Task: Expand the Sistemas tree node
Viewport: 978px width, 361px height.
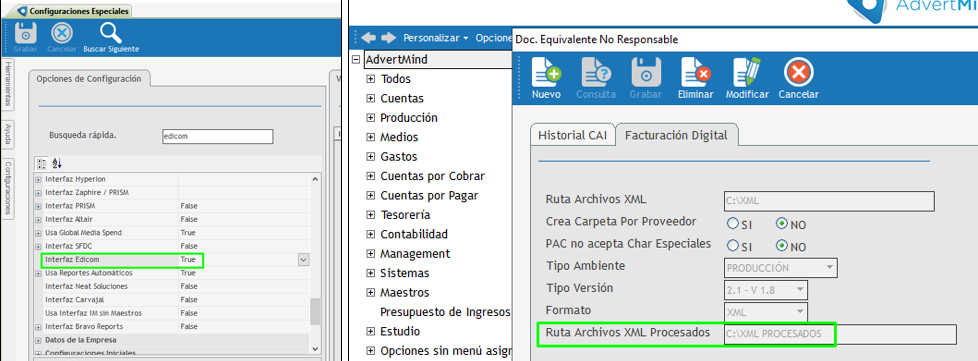Action: coord(370,273)
